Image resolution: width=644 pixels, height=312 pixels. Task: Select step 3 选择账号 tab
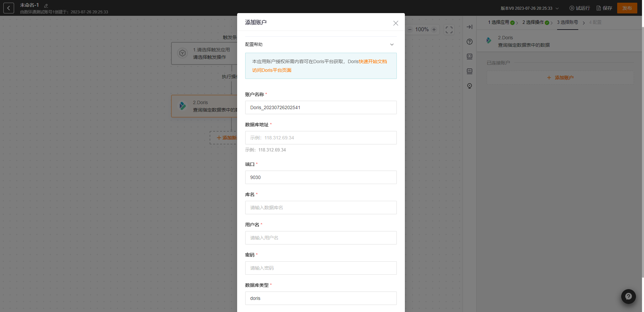pyautogui.click(x=568, y=22)
